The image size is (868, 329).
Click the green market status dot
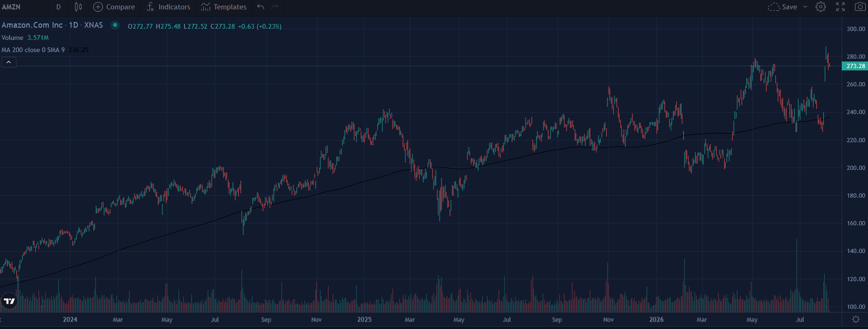coord(115,25)
